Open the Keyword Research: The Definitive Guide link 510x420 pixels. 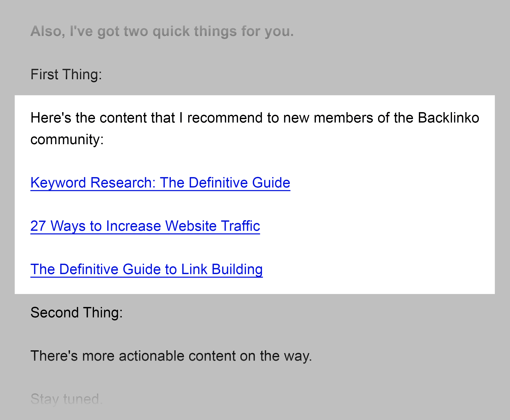point(160,183)
